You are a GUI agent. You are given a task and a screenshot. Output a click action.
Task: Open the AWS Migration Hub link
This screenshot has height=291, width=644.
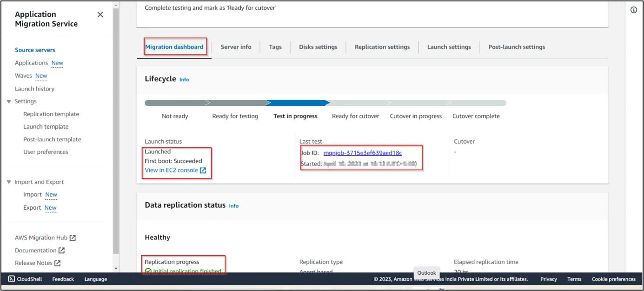(x=41, y=238)
